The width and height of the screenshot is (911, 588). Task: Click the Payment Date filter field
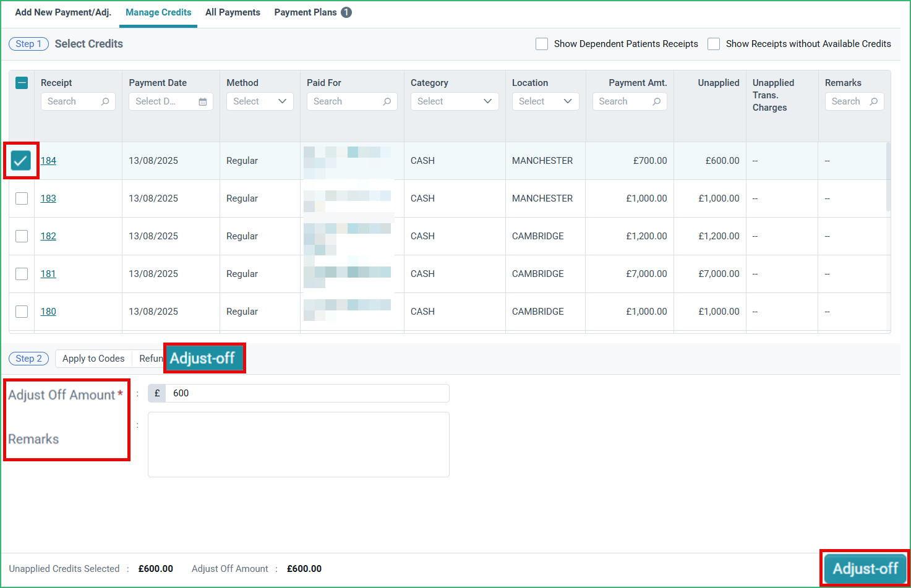(171, 101)
